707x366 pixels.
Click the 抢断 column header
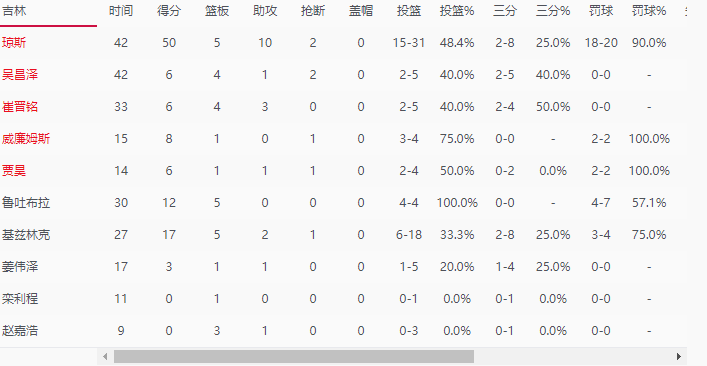(313, 11)
